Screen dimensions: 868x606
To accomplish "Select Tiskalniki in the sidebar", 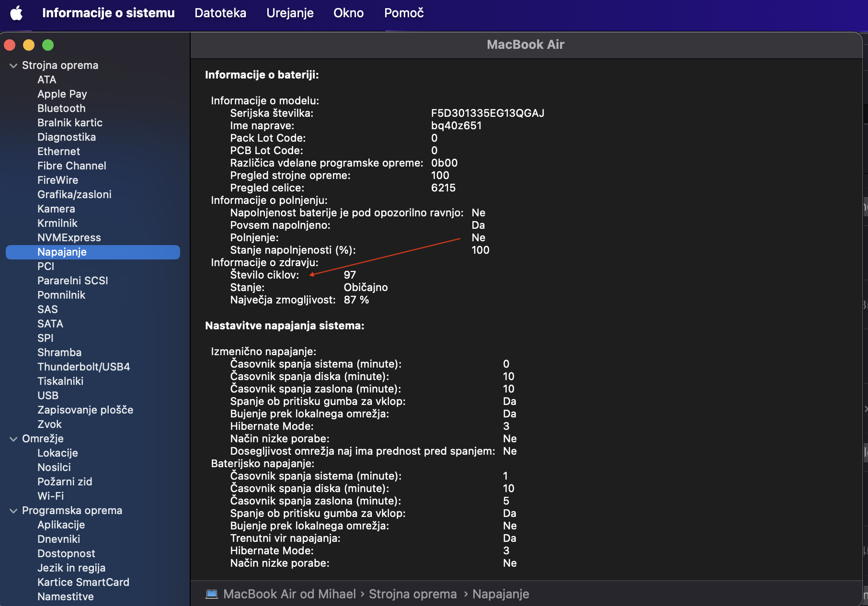I will [x=60, y=381].
